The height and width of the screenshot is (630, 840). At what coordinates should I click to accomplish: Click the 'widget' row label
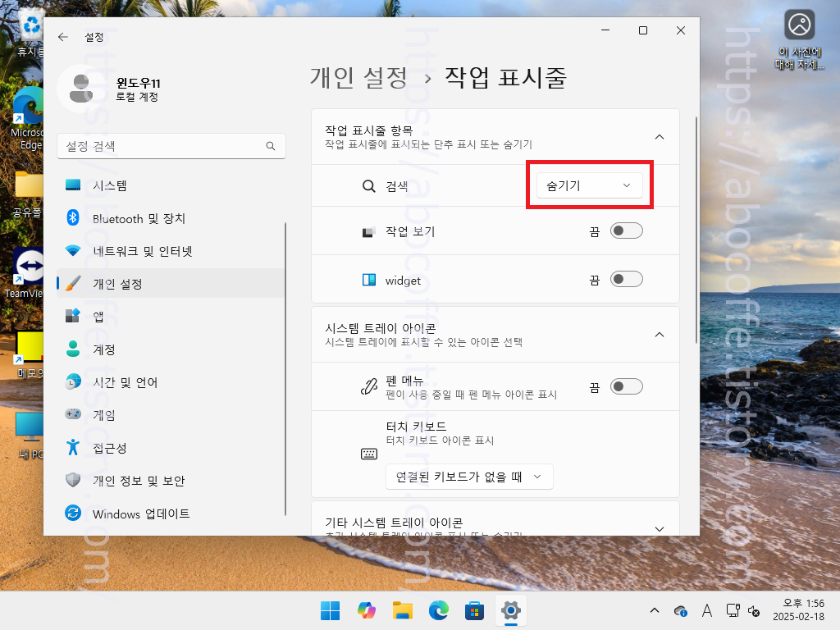pos(403,281)
